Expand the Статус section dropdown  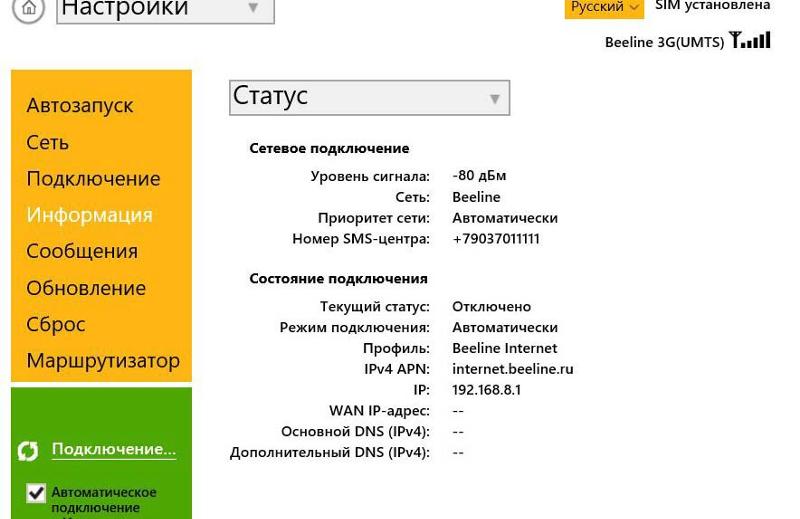369,97
